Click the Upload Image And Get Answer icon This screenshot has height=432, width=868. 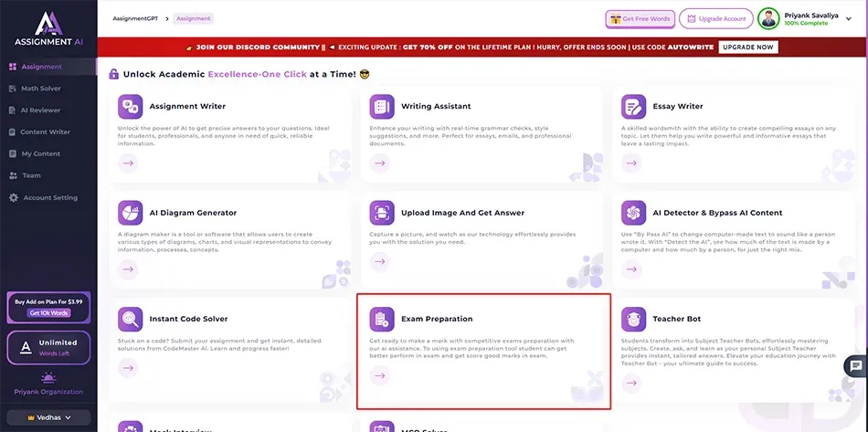(x=382, y=213)
